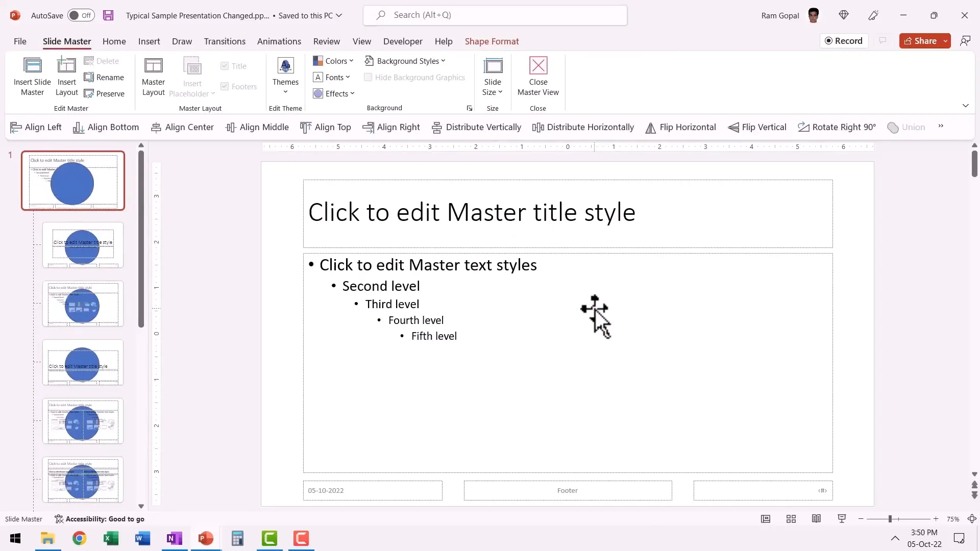Click Preserve master button
980x551 pixels.
104,93
